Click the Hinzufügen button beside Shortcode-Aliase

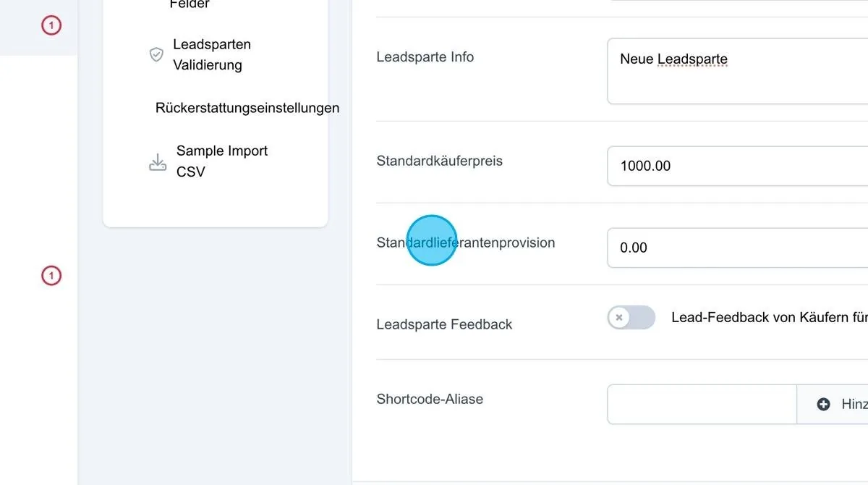coord(833,404)
